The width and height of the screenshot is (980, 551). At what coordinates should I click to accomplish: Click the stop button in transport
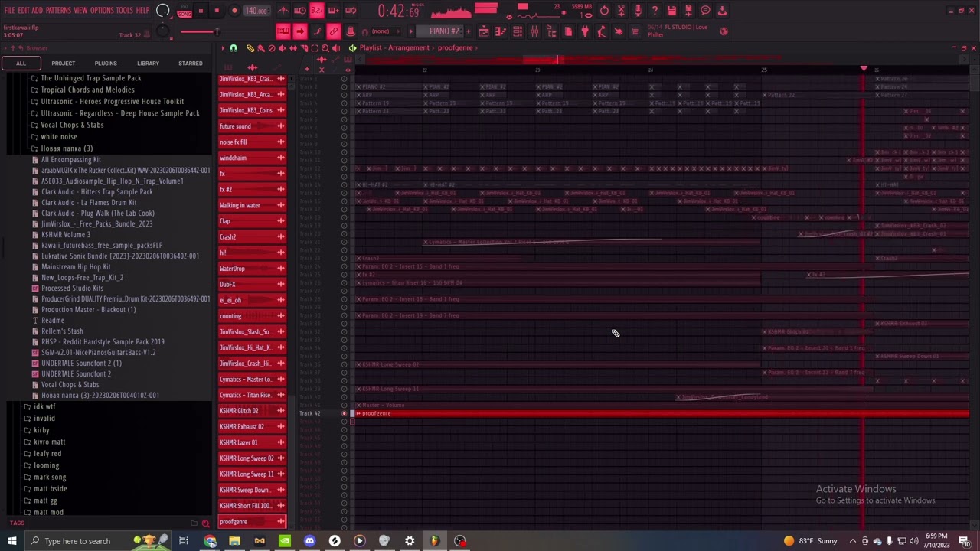[x=217, y=11]
